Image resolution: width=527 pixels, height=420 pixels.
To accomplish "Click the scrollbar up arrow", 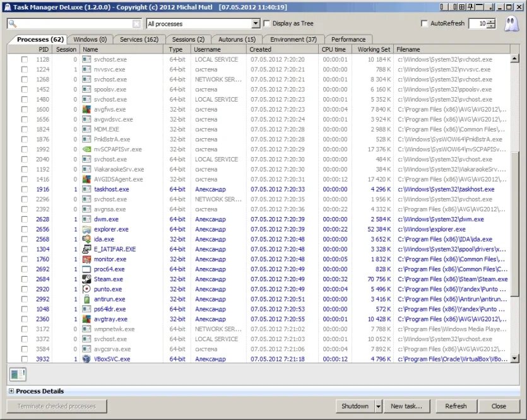I will point(514,59).
